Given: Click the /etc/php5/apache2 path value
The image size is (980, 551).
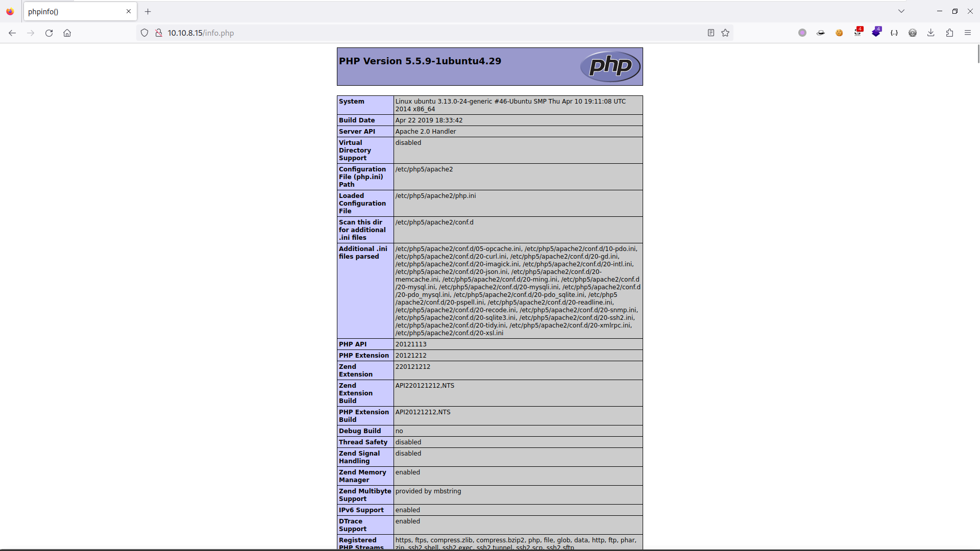Looking at the screenshot, I should point(424,169).
